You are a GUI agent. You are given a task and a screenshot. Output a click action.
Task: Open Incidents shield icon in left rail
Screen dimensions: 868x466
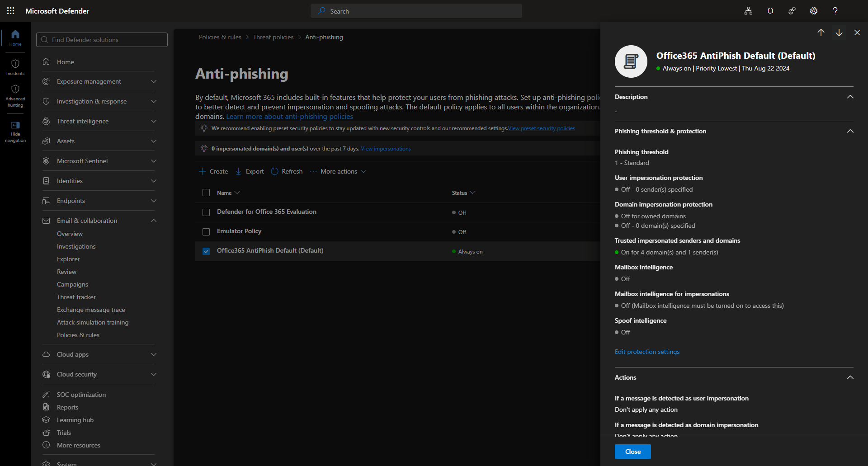tap(15, 64)
